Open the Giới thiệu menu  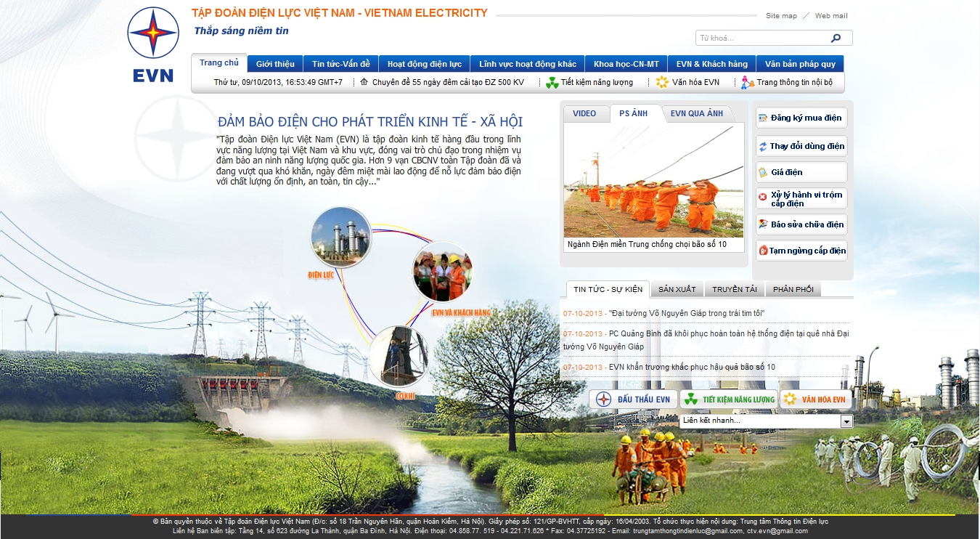(x=275, y=64)
